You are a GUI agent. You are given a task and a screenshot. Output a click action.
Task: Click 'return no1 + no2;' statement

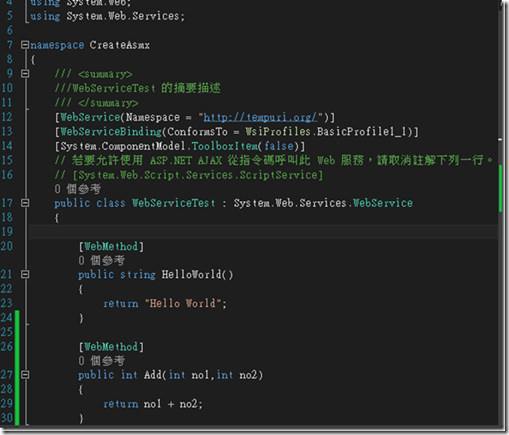153,404
